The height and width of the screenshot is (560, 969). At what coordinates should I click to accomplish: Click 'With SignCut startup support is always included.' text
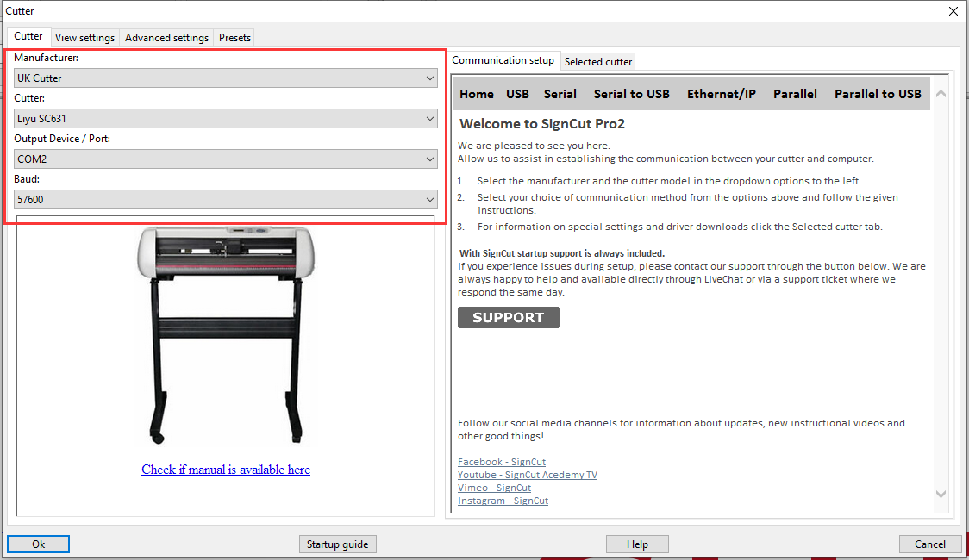click(x=562, y=253)
